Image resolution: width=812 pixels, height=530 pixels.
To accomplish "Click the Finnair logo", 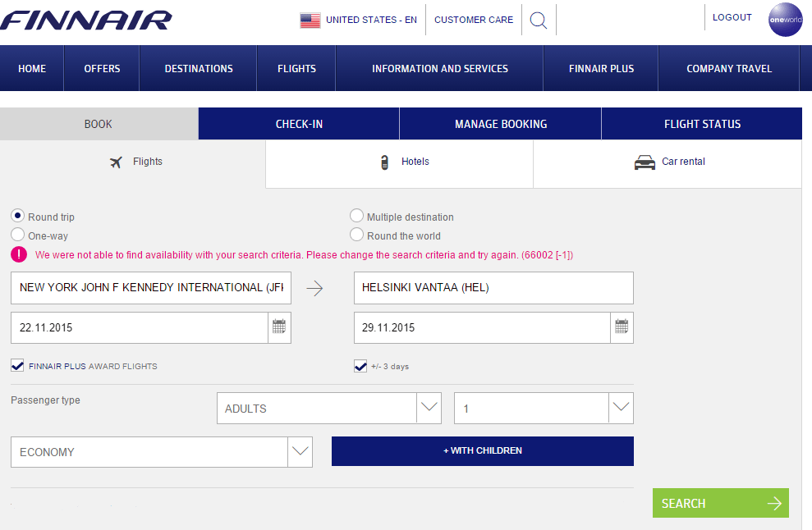I will tap(86, 21).
